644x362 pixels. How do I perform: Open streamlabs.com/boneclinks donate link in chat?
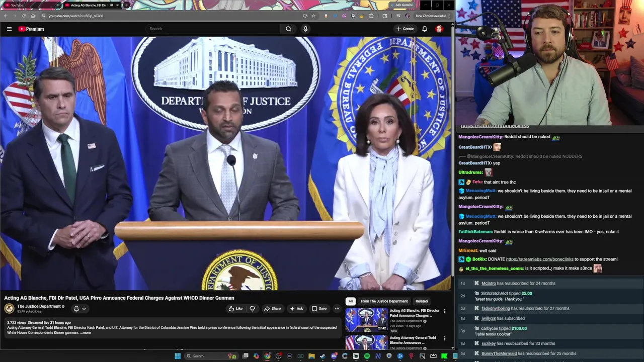539,259
